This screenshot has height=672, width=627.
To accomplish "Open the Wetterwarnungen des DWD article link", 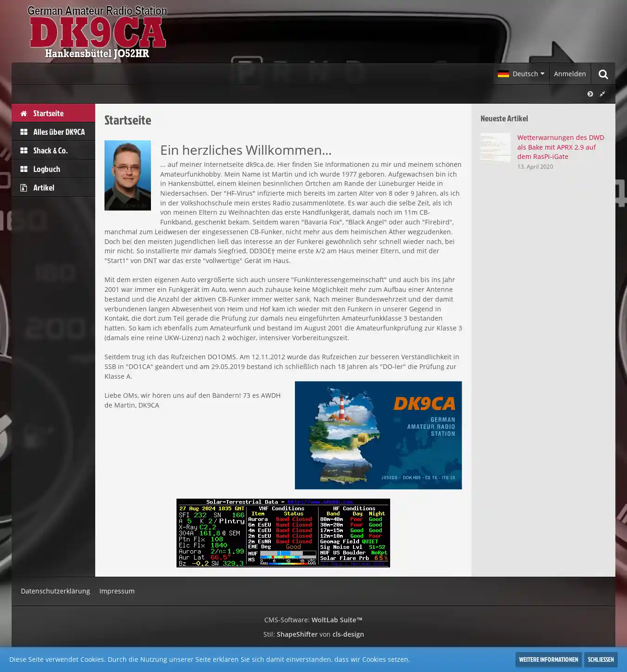I will pos(560,147).
